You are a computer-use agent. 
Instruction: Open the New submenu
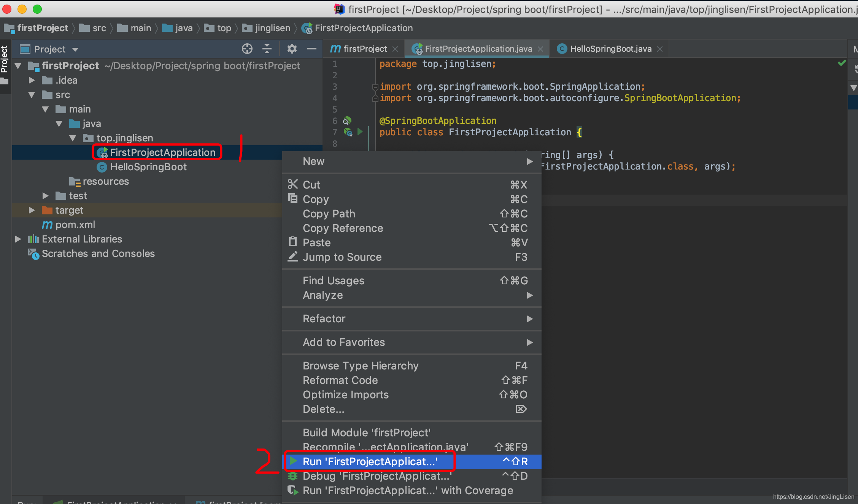tap(412, 162)
